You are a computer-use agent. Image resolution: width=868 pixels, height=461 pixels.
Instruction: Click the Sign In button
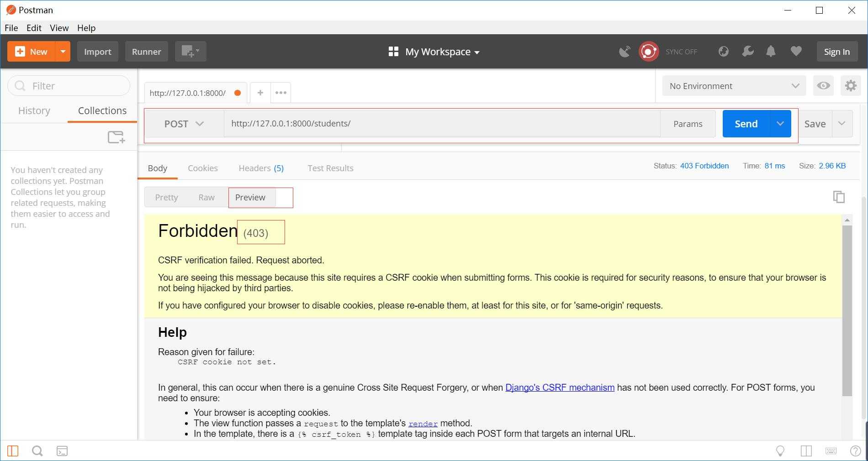837,52
